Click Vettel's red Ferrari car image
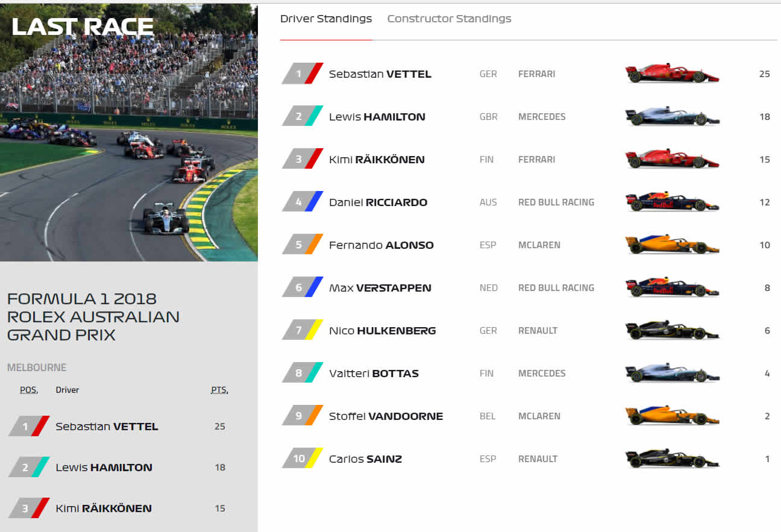The width and height of the screenshot is (781, 532). point(672,74)
